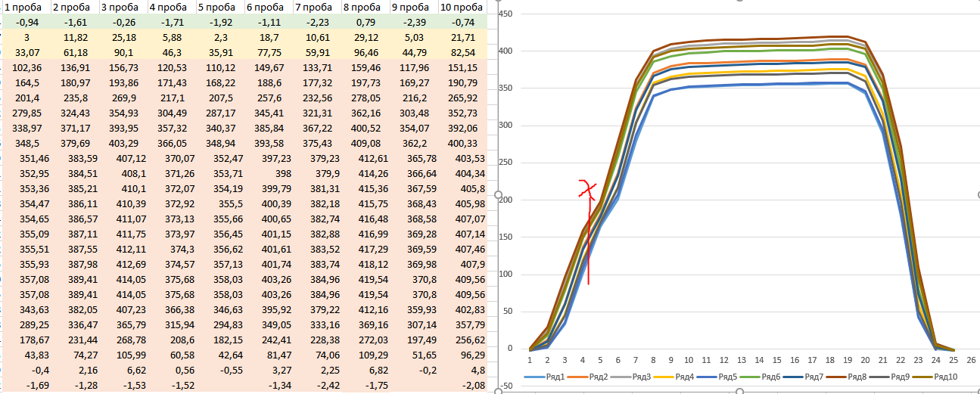Click the chart's bottom-middle resize handle

tap(739, 392)
